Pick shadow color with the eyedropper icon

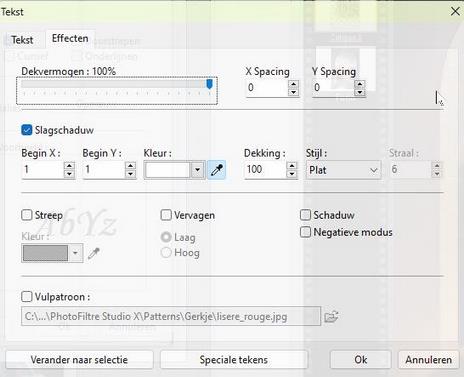pyautogui.click(x=217, y=170)
